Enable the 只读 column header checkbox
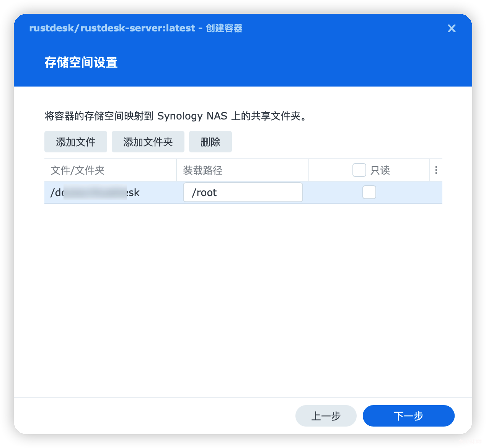The height and width of the screenshot is (448, 486). pos(359,170)
